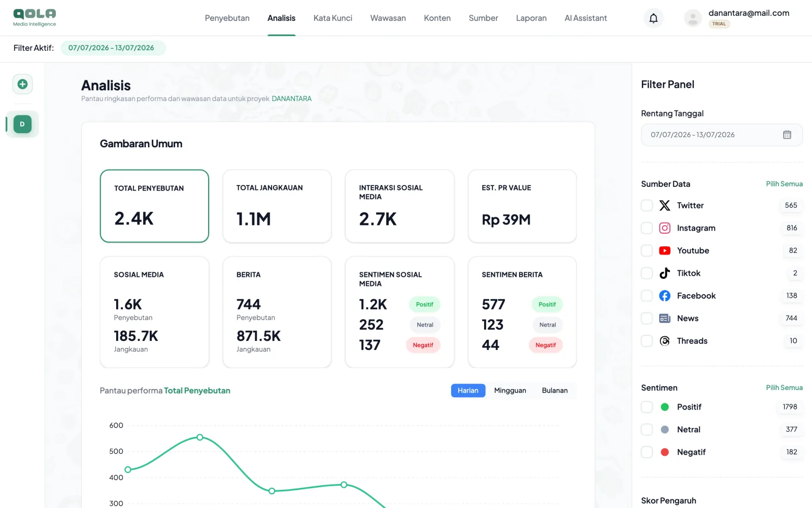Check the Threads source checkbox
Image resolution: width=812 pixels, height=508 pixels.
(x=647, y=341)
